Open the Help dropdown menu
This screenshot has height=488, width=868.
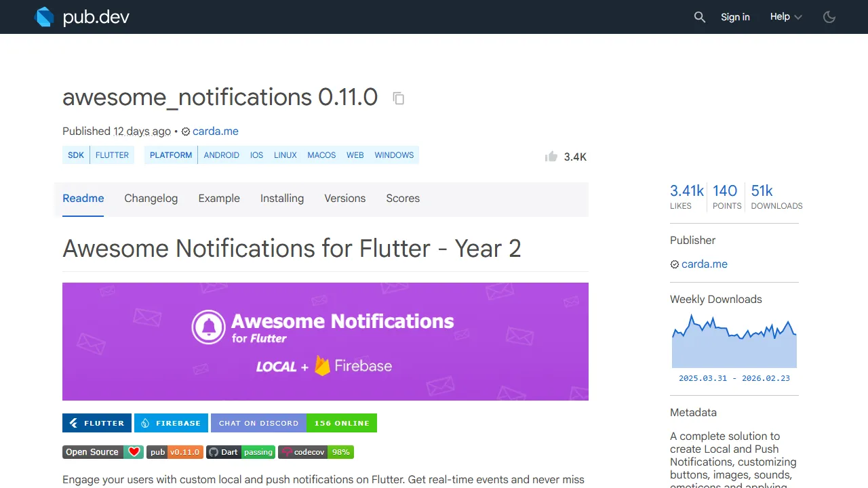click(785, 16)
